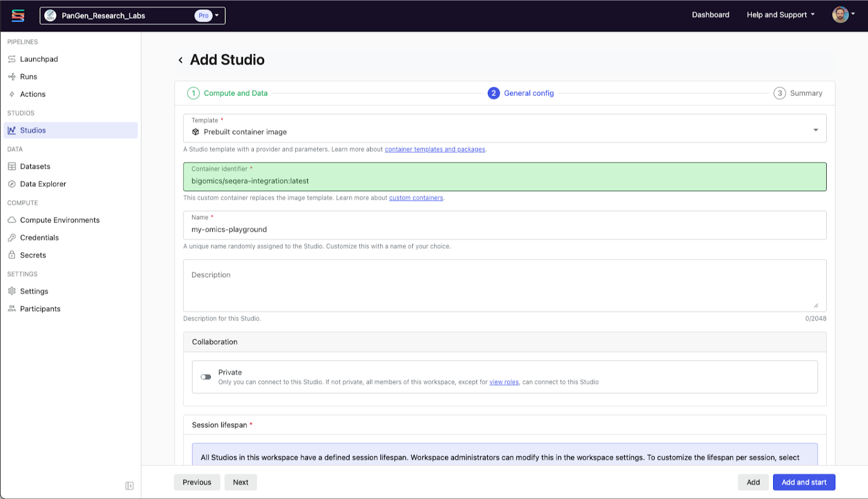Expand the Help and Support menu
Image resolution: width=868 pixels, height=499 pixels.
pyautogui.click(x=780, y=15)
